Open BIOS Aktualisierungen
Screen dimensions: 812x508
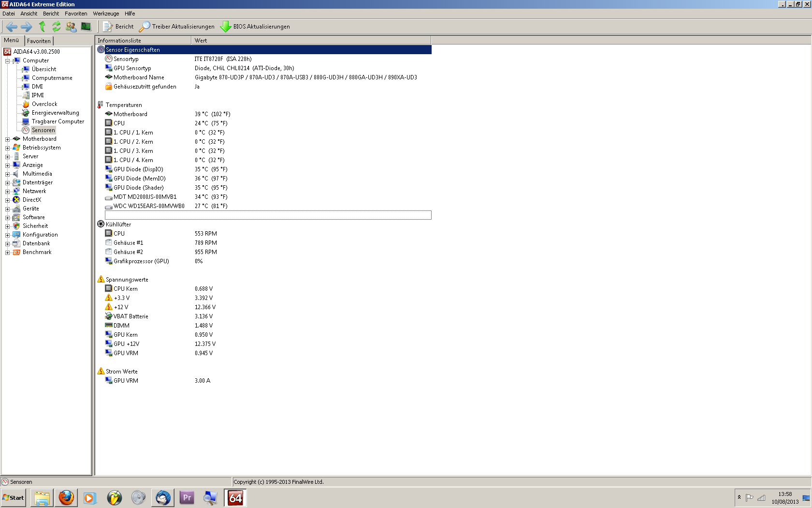(255, 27)
